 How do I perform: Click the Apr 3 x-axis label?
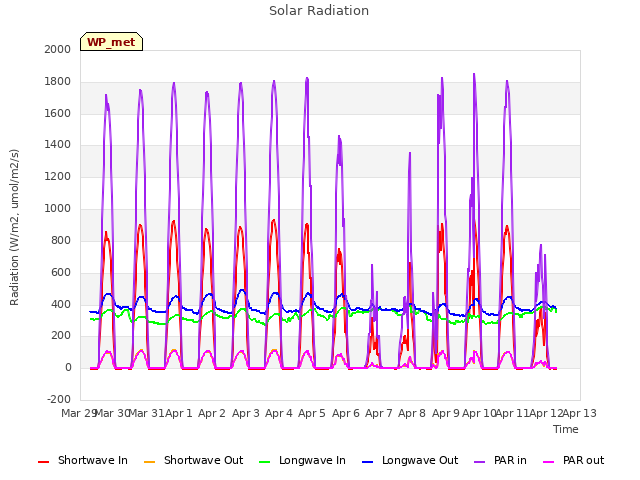246,413
